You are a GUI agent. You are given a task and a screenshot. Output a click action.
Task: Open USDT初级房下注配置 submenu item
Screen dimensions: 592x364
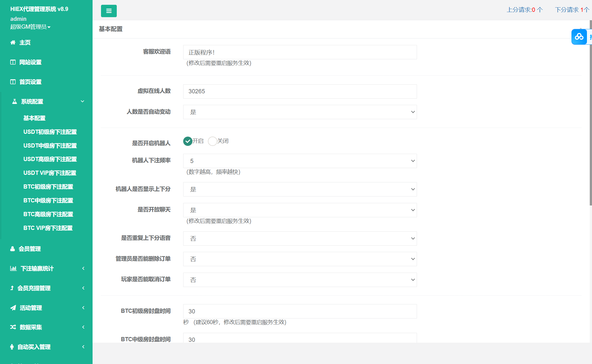tap(50, 132)
